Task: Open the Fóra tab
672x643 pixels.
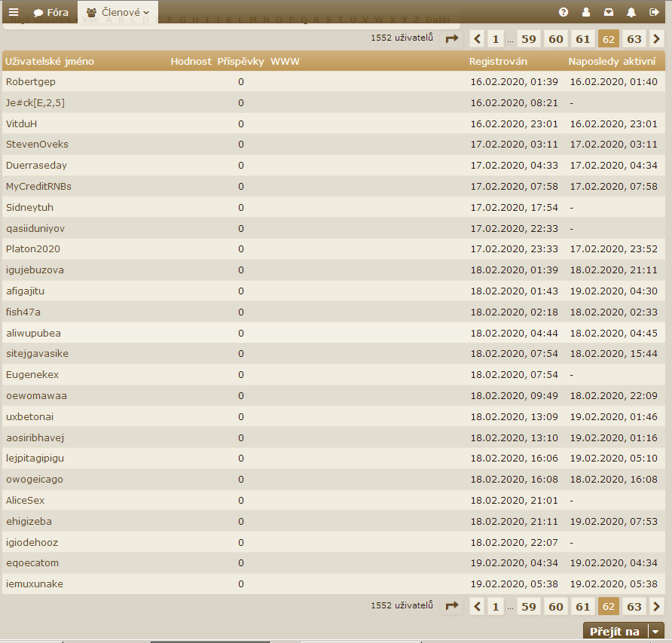Action: coord(51,12)
